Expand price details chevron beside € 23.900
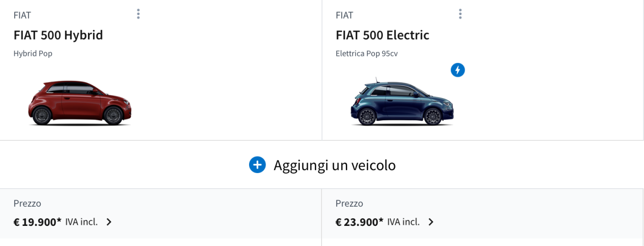Screen dimensions: 644x246 [431, 222]
